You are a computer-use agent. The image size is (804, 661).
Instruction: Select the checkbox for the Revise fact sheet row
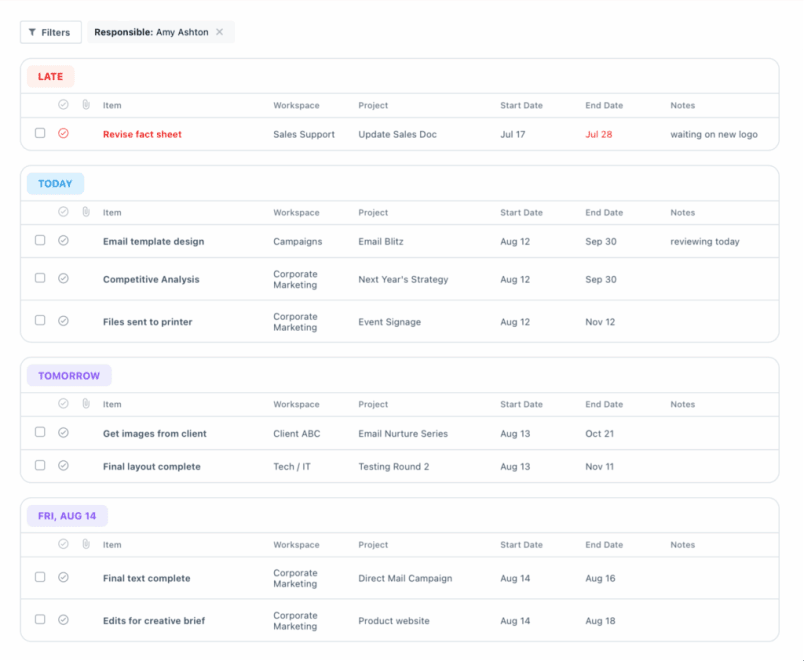38,134
